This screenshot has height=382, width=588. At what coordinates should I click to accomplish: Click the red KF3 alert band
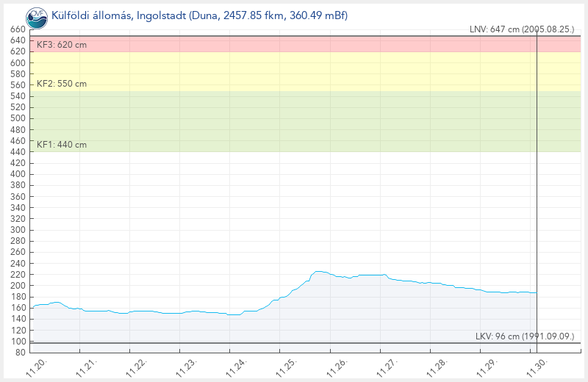click(294, 44)
